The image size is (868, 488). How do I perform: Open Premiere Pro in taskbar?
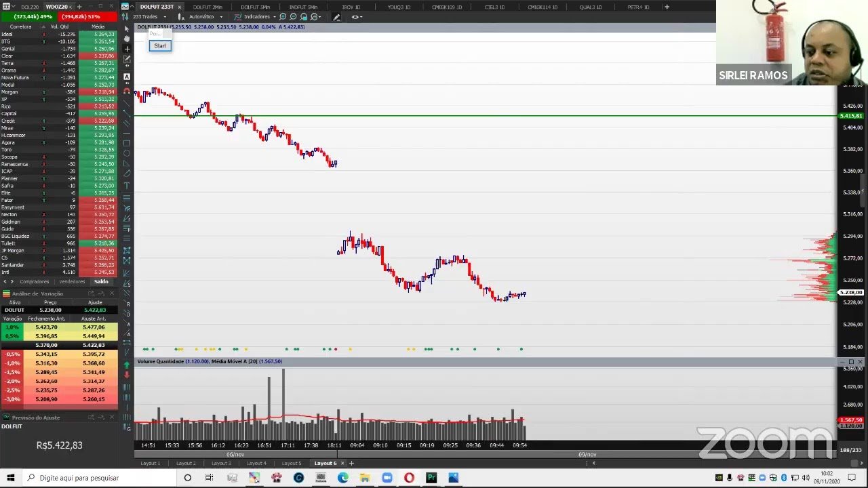tap(431, 478)
